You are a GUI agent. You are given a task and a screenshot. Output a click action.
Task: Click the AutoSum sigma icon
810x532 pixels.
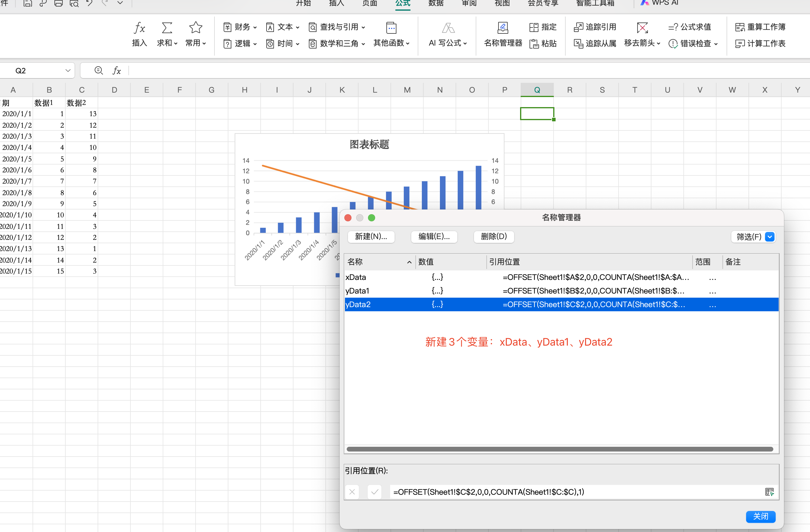tap(167, 28)
